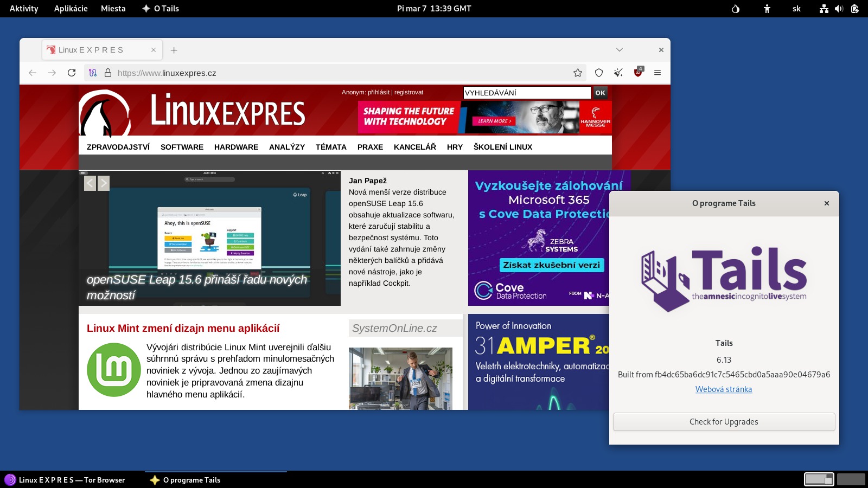The image size is (868, 488).
Task: Click the VYHLEDÁVÁNÍ search field
Action: pos(527,93)
